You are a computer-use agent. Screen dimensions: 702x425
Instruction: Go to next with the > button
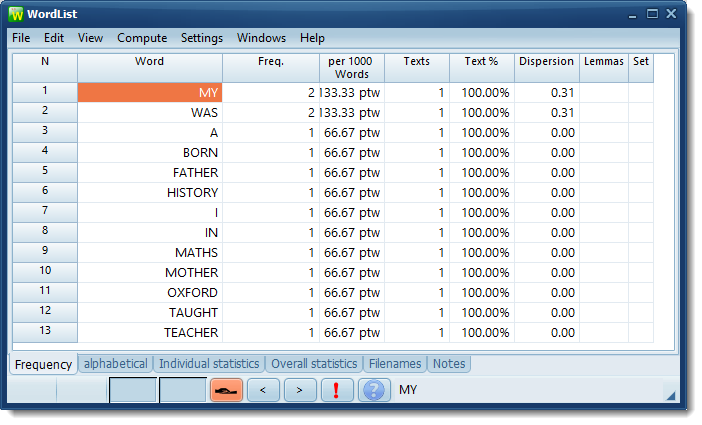tap(300, 390)
